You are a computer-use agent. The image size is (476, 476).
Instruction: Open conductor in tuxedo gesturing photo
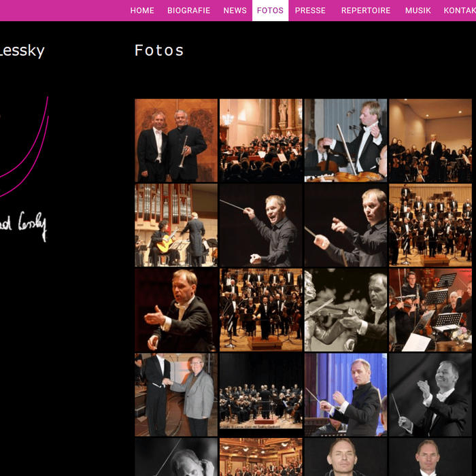point(176,309)
